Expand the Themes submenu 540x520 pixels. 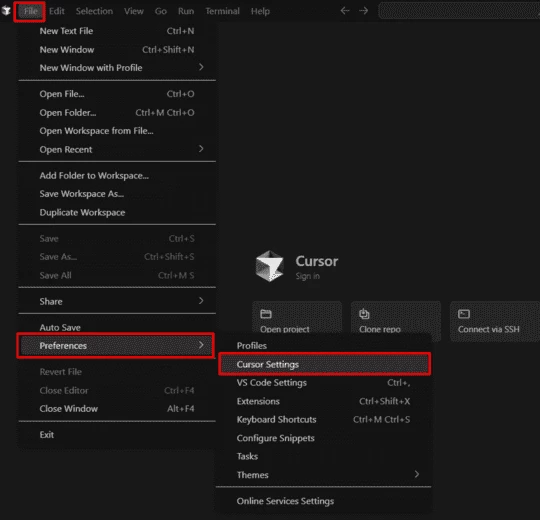pyautogui.click(x=324, y=475)
